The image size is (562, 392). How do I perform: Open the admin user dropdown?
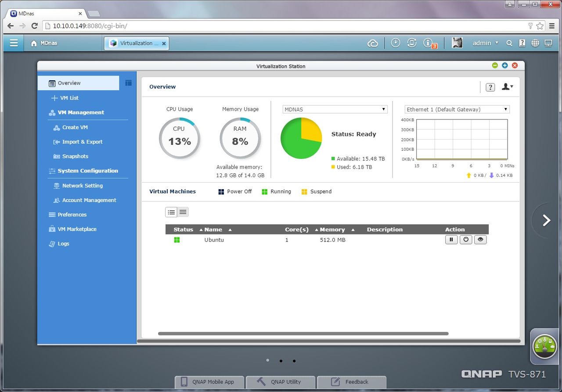point(485,43)
